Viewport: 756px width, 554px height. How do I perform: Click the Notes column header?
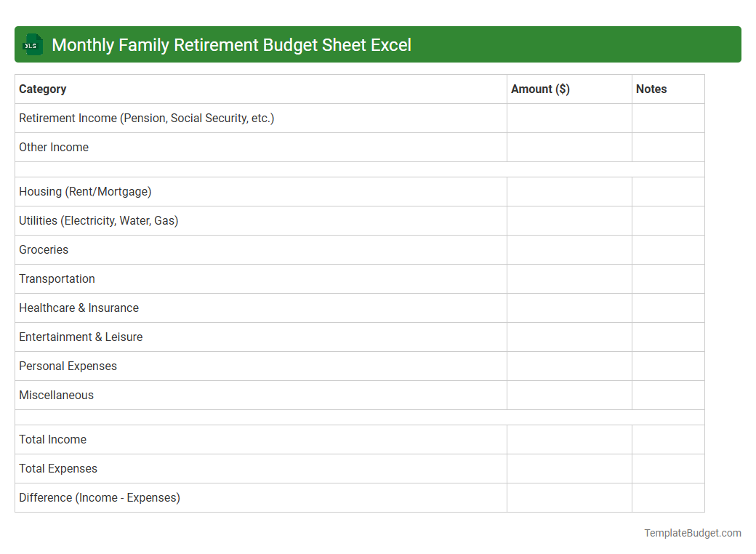[651, 89]
